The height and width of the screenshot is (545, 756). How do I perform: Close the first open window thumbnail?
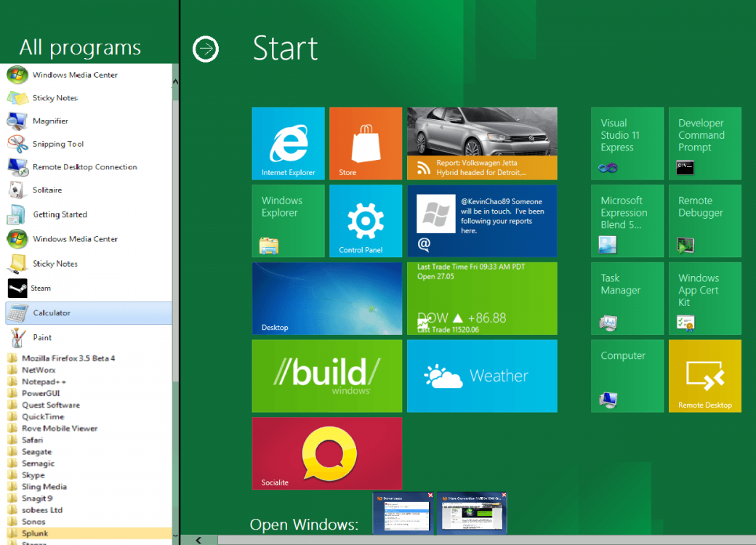click(430, 496)
